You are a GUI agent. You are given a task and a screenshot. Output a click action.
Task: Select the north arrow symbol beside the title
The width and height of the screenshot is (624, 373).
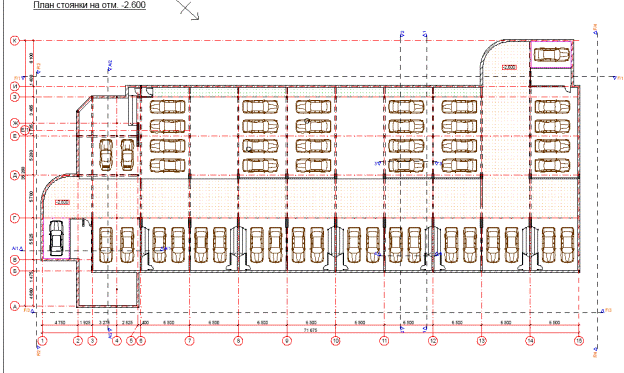(x=187, y=10)
